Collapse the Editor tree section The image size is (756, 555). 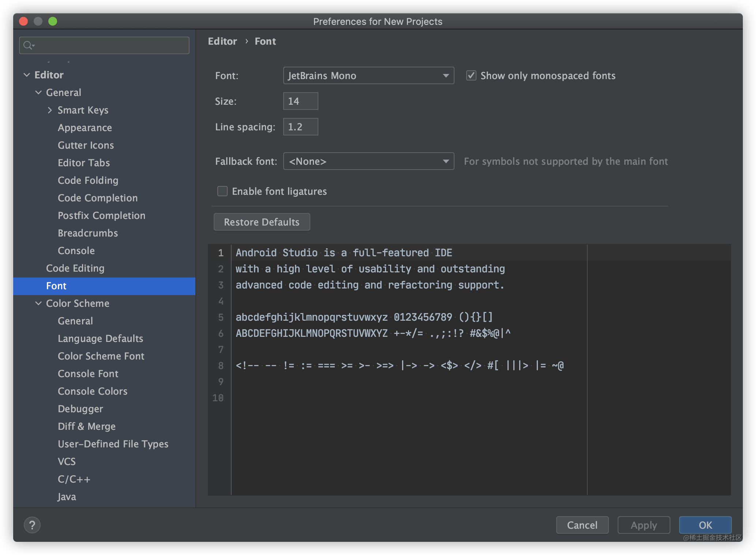(x=27, y=75)
